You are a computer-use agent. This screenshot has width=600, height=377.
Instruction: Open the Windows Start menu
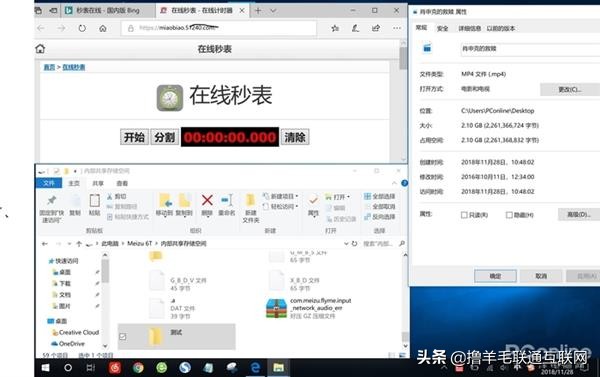click(x=45, y=368)
